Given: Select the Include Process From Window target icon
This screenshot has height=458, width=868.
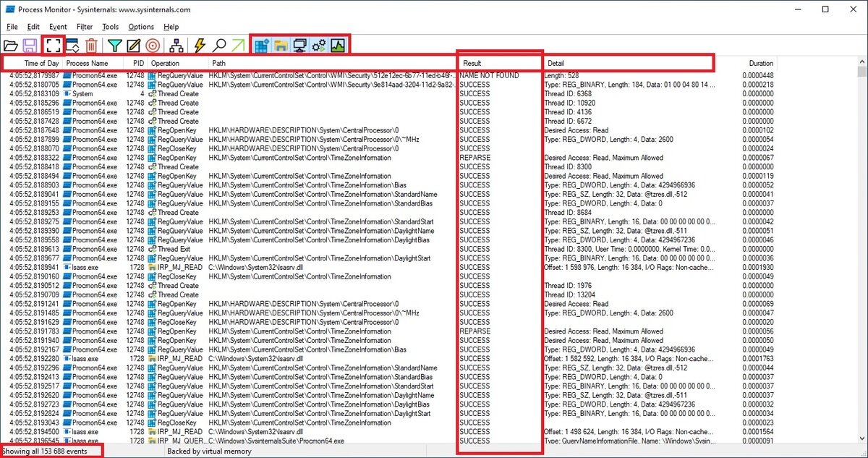Looking at the screenshot, I should tap(153, 46).
